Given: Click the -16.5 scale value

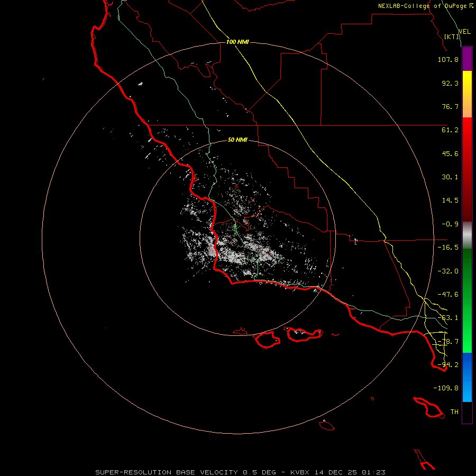Looking at the screenshot, I should pos(448,248).
